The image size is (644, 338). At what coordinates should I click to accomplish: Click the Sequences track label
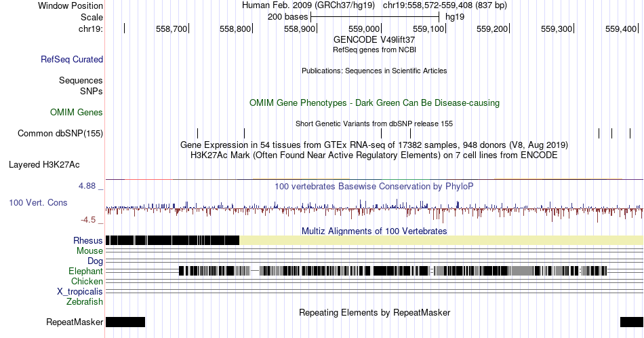81,81
